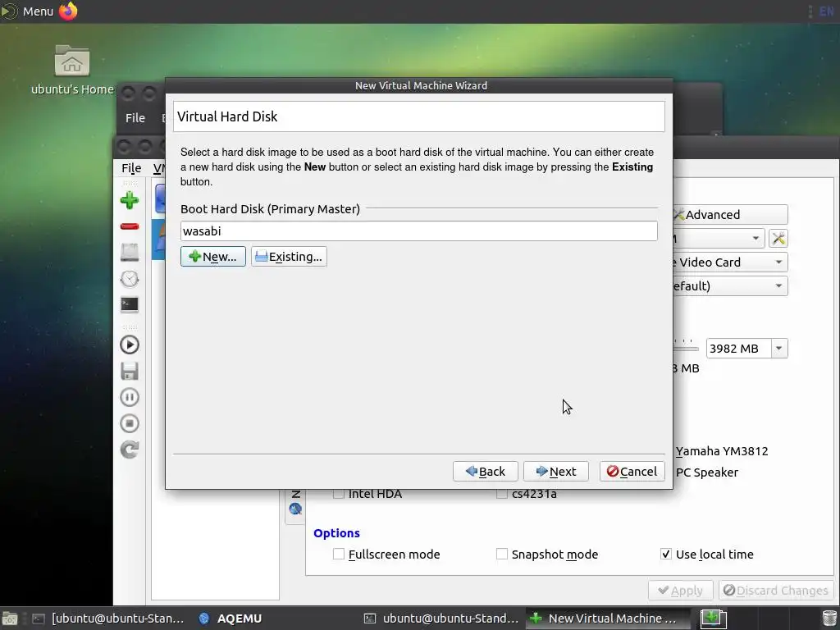
Task: Click the show desktop icon in taskbar
Action: click(x=10, y=619)
